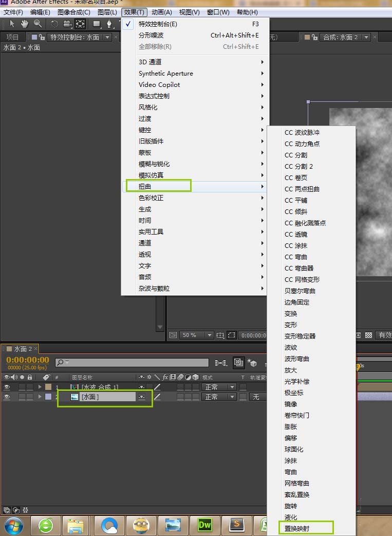
Task: Click the toggle switches icon at timeline bottom-left
Action: (x=7, y=510)
